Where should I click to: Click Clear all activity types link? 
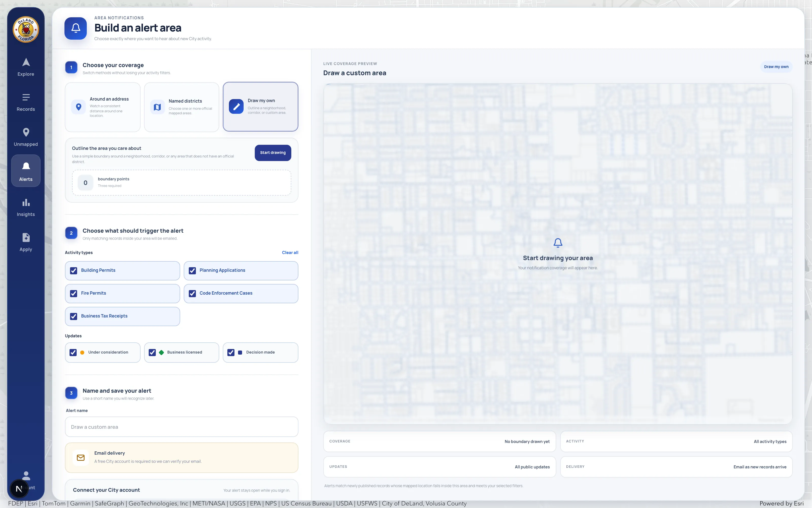[x=290, y=253]
